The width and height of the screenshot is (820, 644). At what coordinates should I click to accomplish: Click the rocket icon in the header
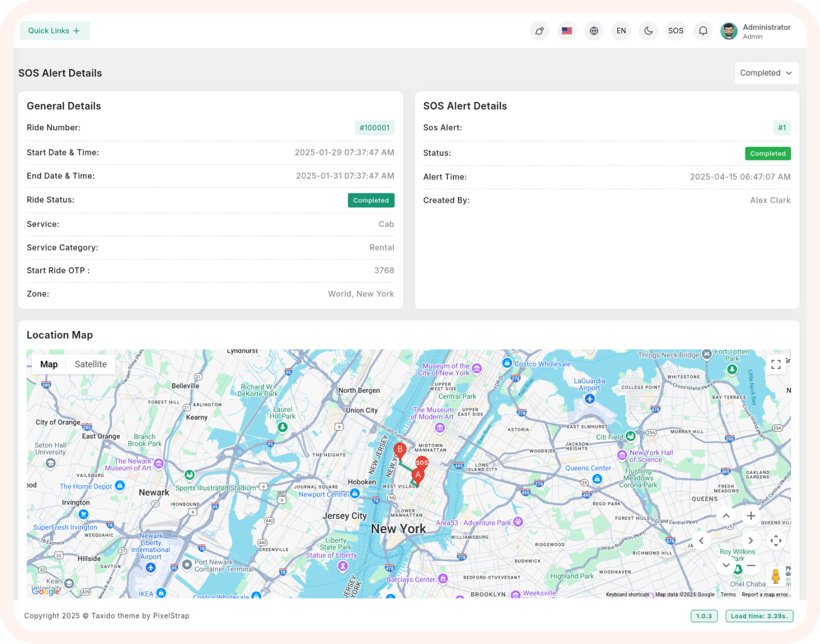tap(539, 31)
